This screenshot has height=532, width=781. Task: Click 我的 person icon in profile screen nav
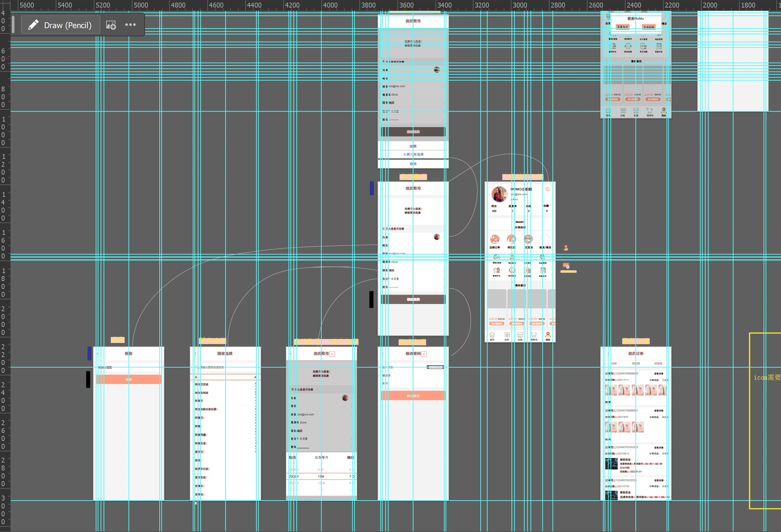pyautogui.click(x=548, y=335)
